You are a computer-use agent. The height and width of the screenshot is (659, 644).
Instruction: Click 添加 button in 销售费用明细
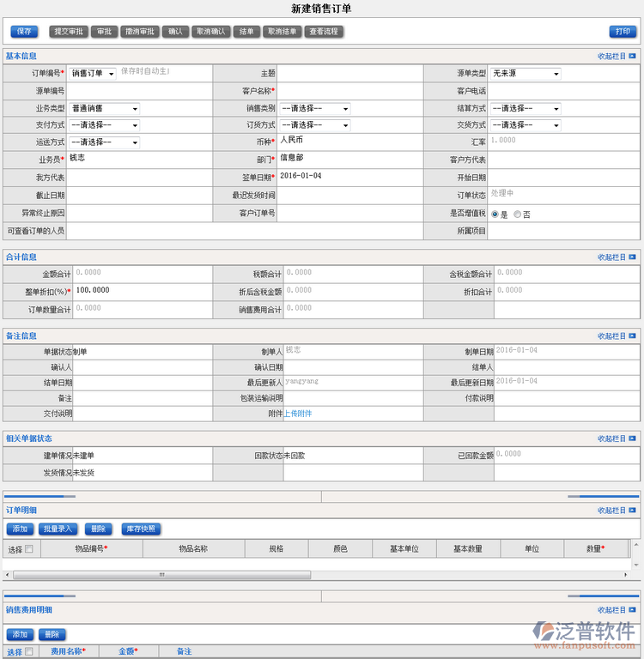20,634
